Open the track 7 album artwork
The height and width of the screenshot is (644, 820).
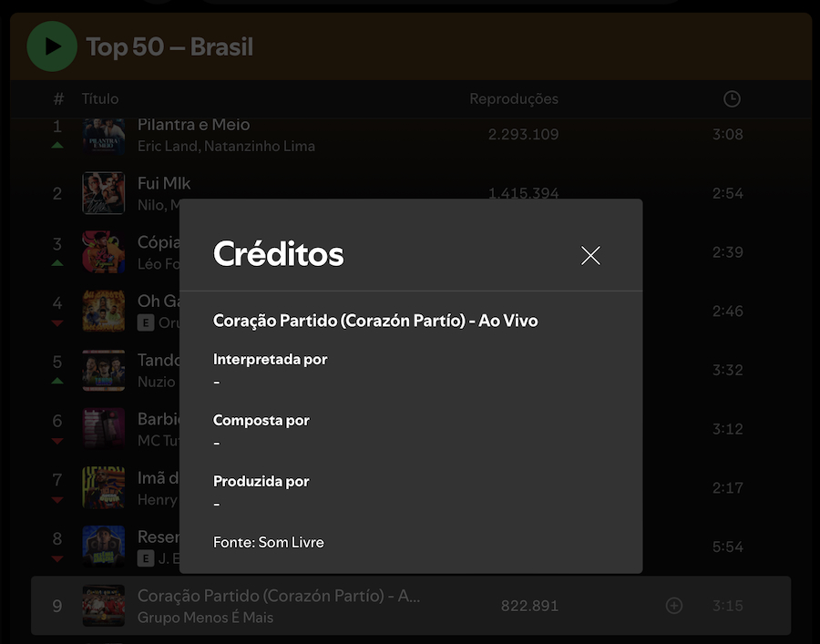104,487
